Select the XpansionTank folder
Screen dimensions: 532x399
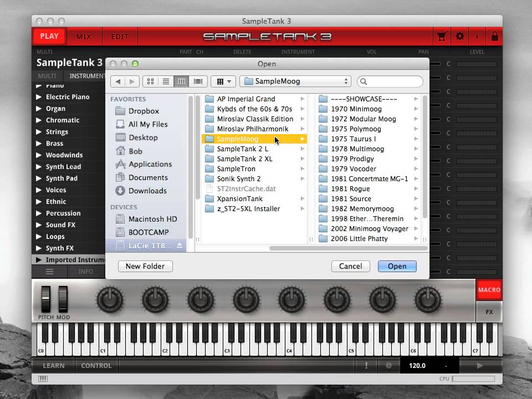254,199
